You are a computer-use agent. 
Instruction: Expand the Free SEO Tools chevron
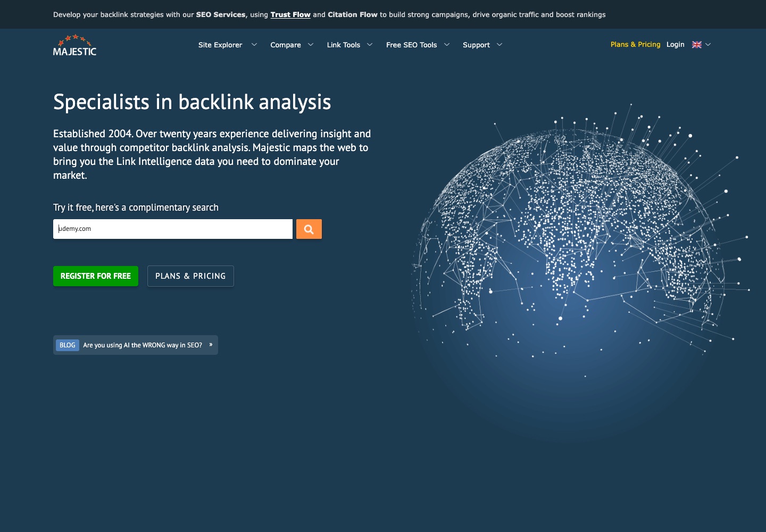click(x=447, y=45)
